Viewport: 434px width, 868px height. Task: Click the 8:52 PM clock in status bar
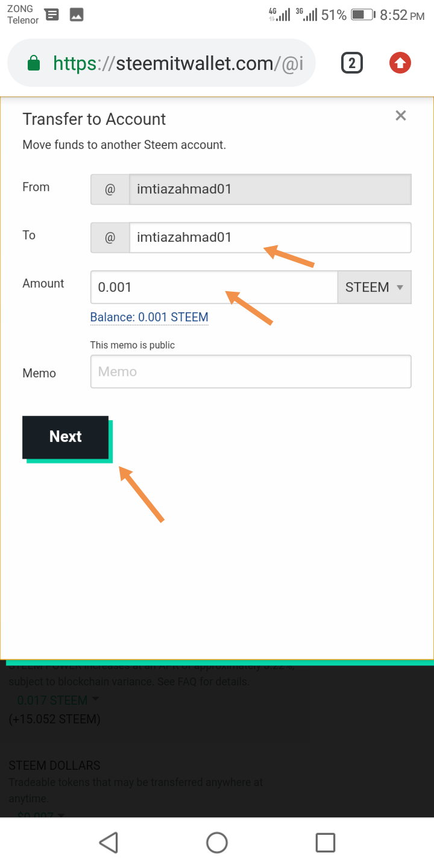[403, 15]
